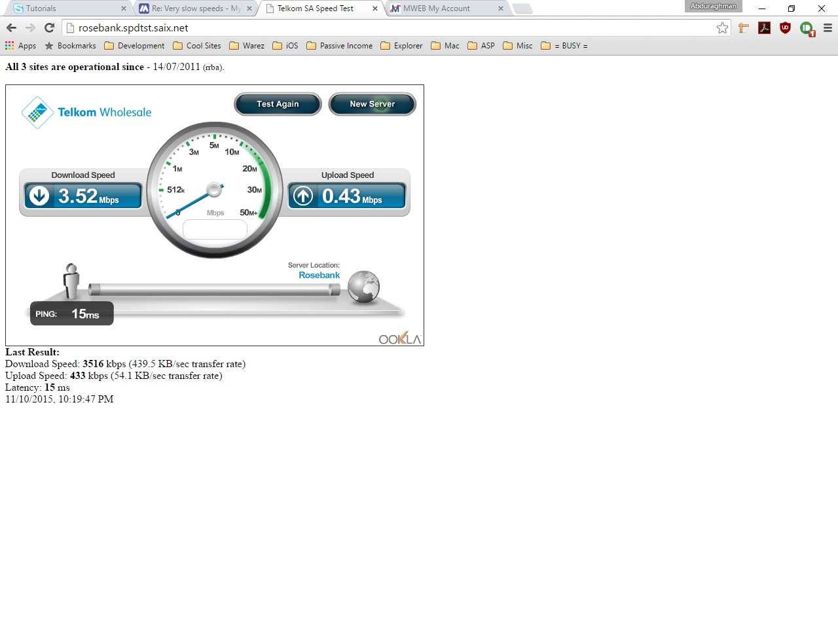Click the browser Forward arrow

coord(30,27)
